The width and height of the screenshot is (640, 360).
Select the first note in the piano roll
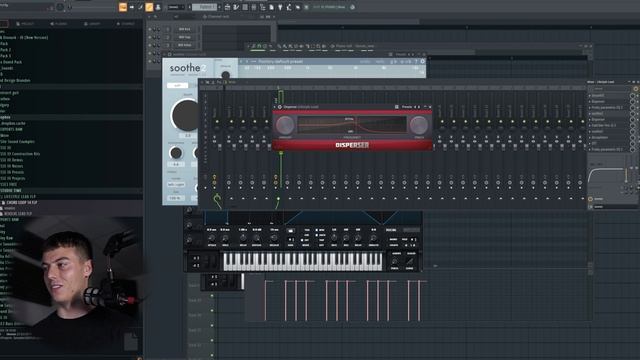tap(266, 300)
